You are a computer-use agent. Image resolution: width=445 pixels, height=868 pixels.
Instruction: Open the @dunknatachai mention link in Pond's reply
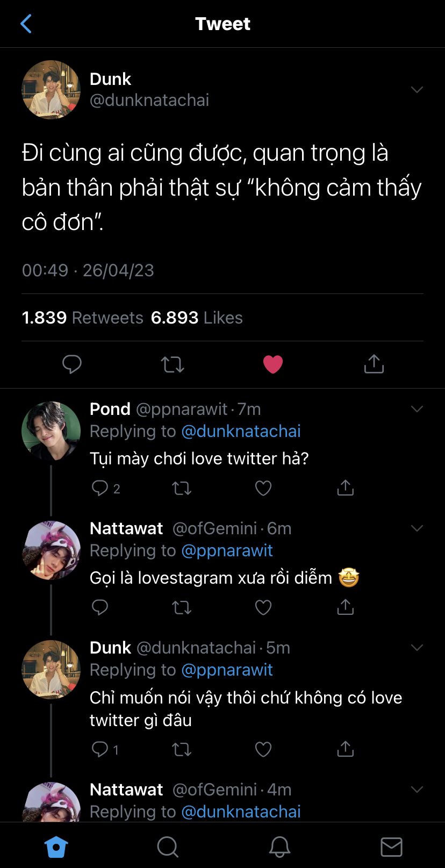(x=241, y=431)
